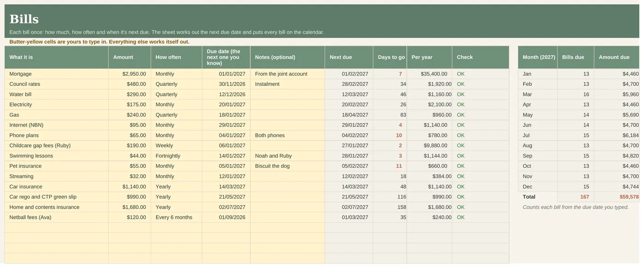Select the Dec amount $4,744
Image resolution: width=644 pixels, height=268 pixels.
pos(616,187)
